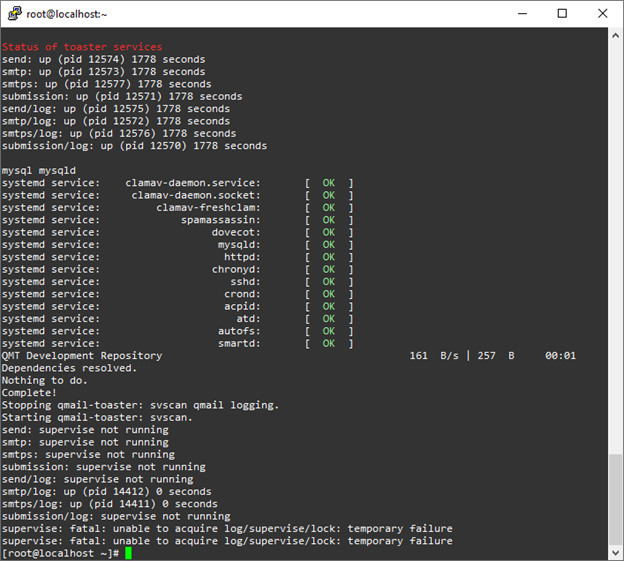Click the 'root@localhost:~' window title
This screenshot has height=561, width=624.
pos(67,14)
